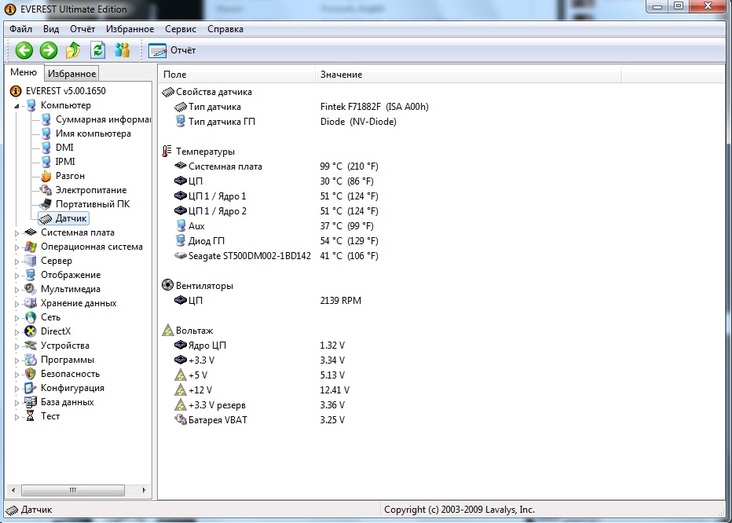Select the Портативный ПК tree item

click(92, 203)
